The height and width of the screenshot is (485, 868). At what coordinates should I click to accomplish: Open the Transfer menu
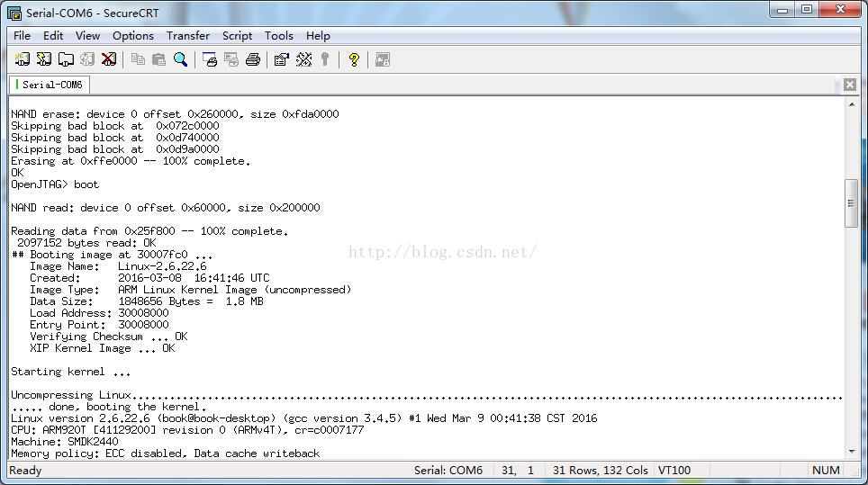point(188,35)
